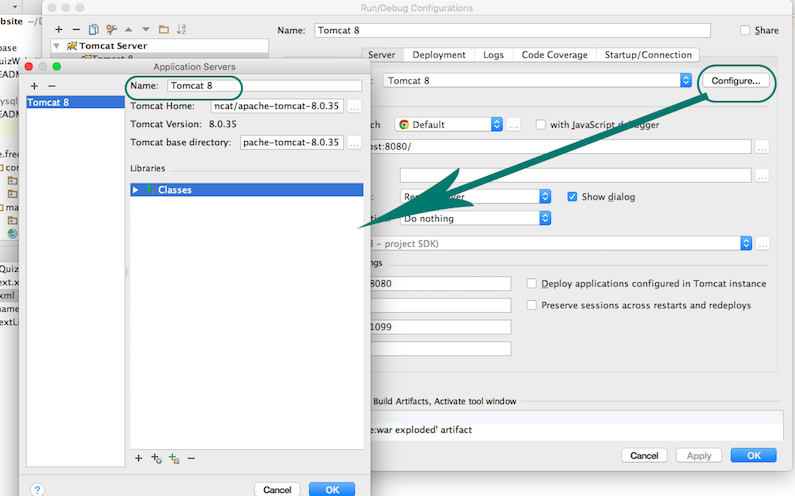795x496 pixels.
Task: Open ellipsis beside the project SDK dropdown
Action: (762, 243)
